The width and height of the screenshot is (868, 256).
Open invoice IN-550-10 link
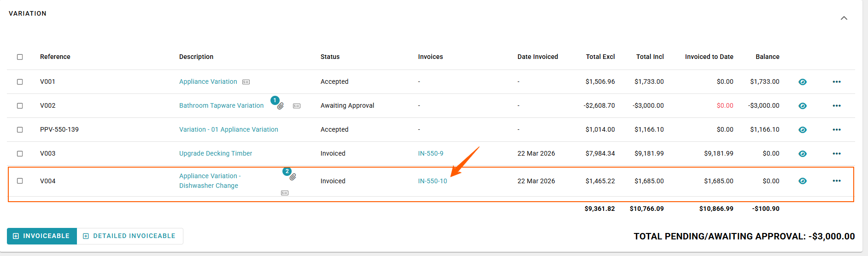(432, 181)
